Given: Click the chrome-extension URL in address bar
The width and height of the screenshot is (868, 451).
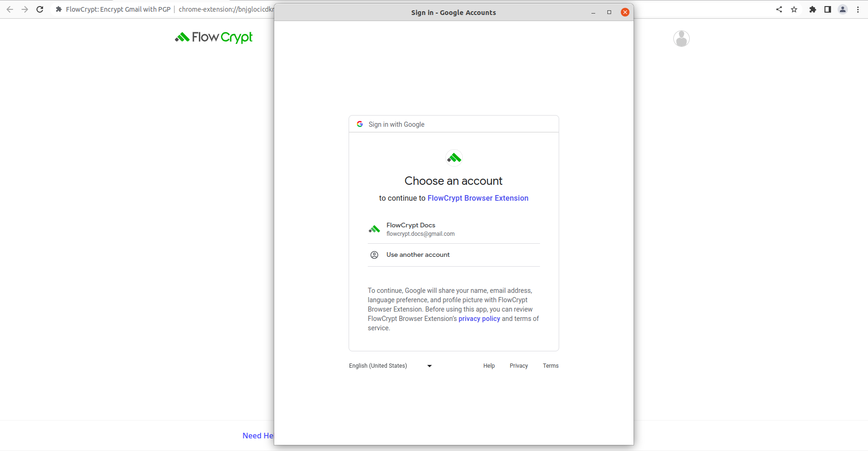Looking at the screenshot, I should [x=226, y=9].
